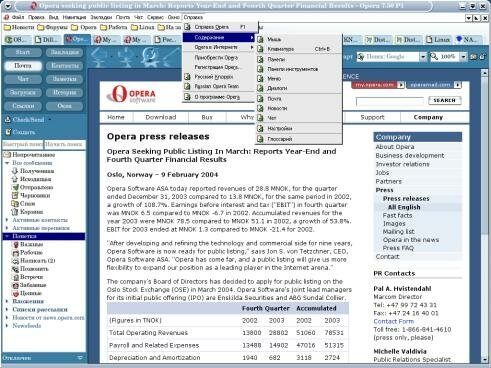Open the Работа bookmarks folder
The width and height of the screenshot is (491, 368).
[114, 27]
